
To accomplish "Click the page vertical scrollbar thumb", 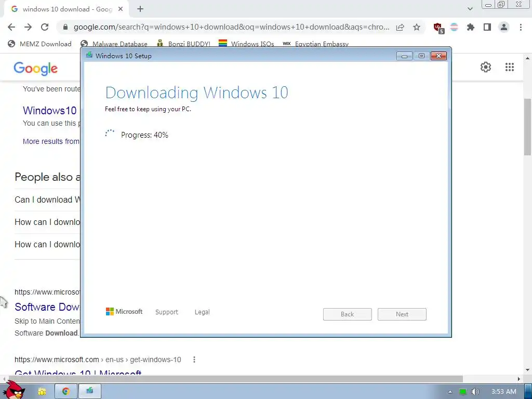I will [528, 127].
